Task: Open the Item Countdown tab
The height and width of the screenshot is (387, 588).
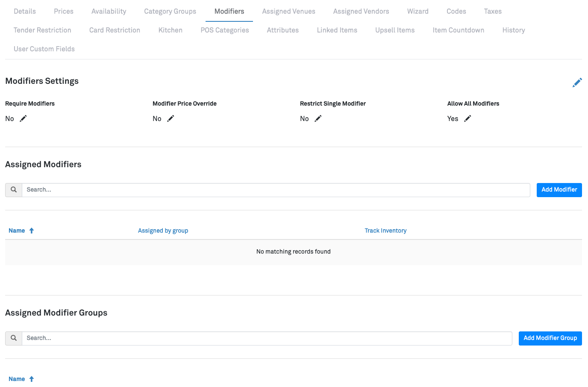Action: coord(458,30)
